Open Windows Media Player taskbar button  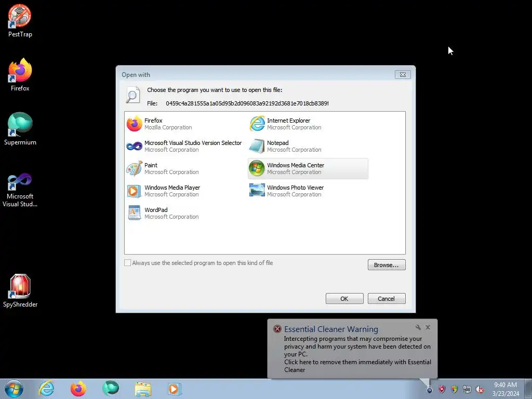click(x=175, y=389)
